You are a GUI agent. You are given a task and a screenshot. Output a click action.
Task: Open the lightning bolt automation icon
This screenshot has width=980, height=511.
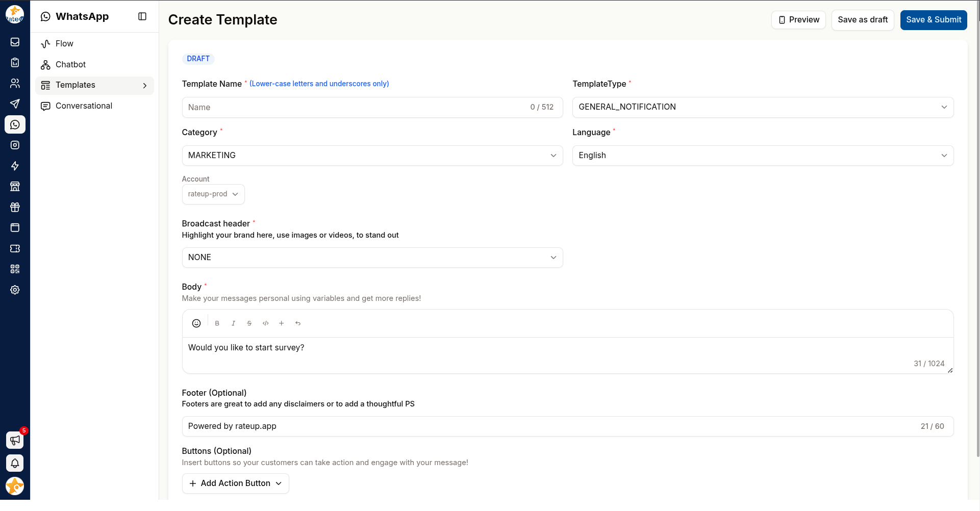(15, 166)
